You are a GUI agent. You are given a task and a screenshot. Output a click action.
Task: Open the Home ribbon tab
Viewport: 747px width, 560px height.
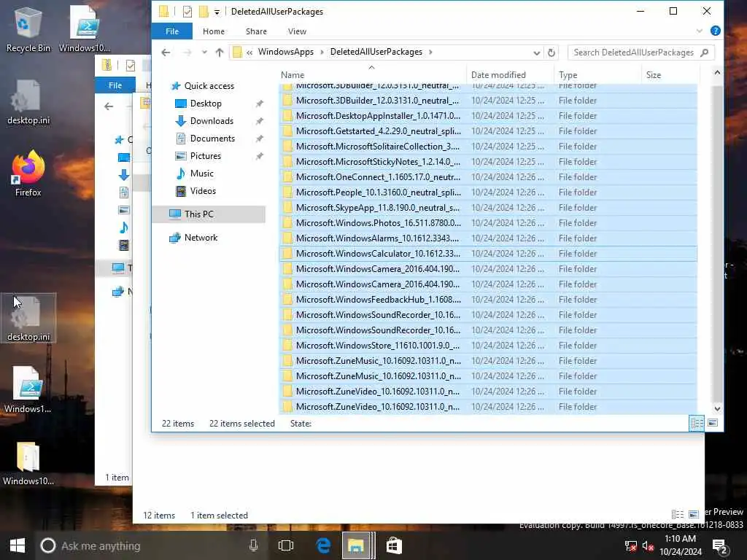214,31
